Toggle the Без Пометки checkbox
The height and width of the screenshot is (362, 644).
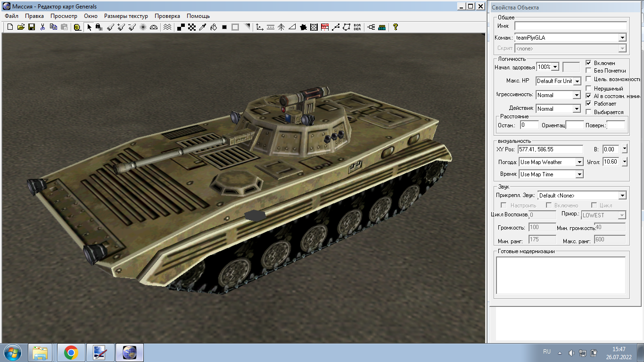pyautogui.click(x=588, y=70)
